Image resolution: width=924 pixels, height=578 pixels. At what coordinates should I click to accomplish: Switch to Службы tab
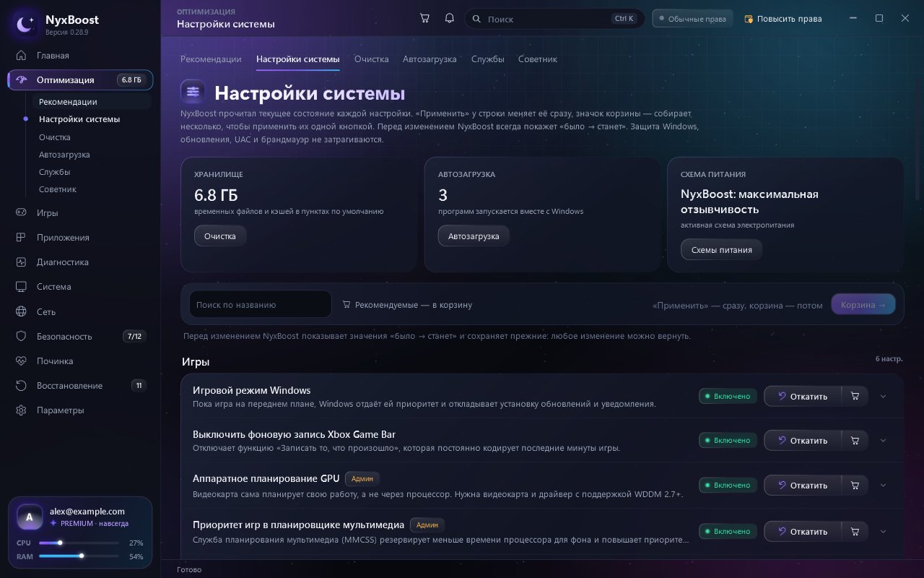click(x=488, y=59)
